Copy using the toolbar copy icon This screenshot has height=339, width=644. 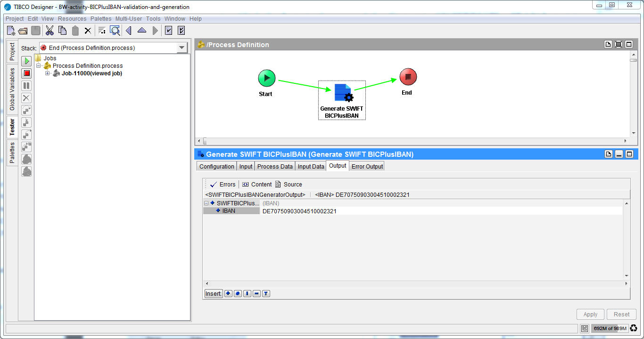point(62,31)
